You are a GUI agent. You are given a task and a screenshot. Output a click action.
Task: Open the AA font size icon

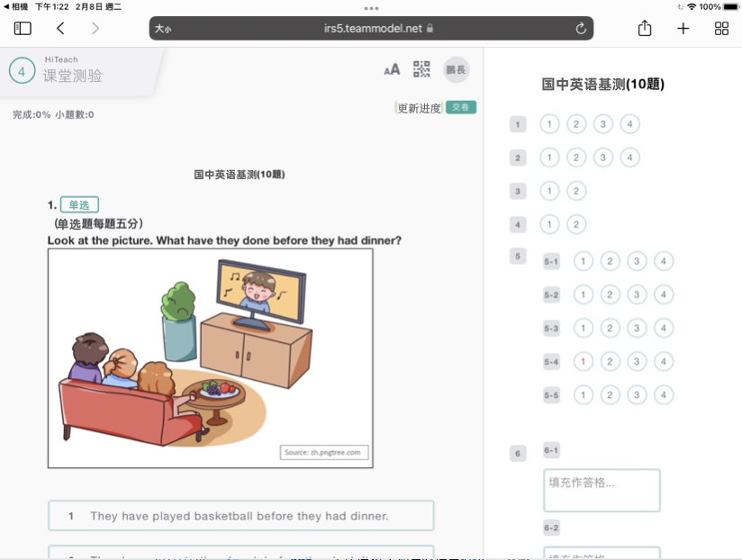point(392,70)
